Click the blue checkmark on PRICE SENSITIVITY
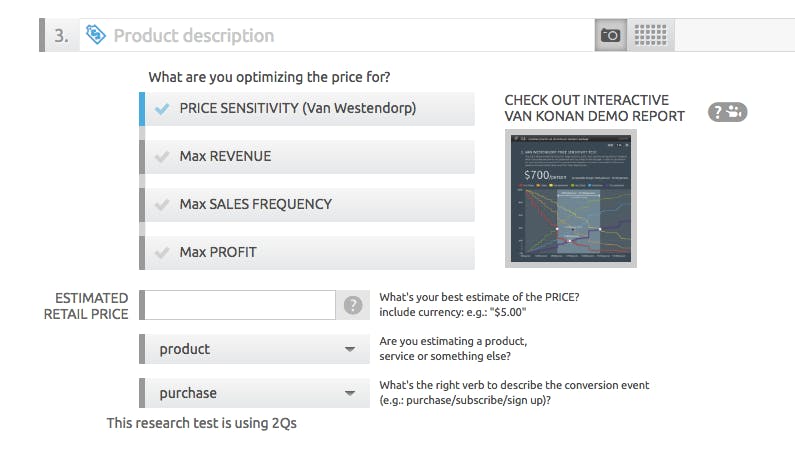Screen dimensions: 795x455 pyautogui.click(x=163, y=108)
